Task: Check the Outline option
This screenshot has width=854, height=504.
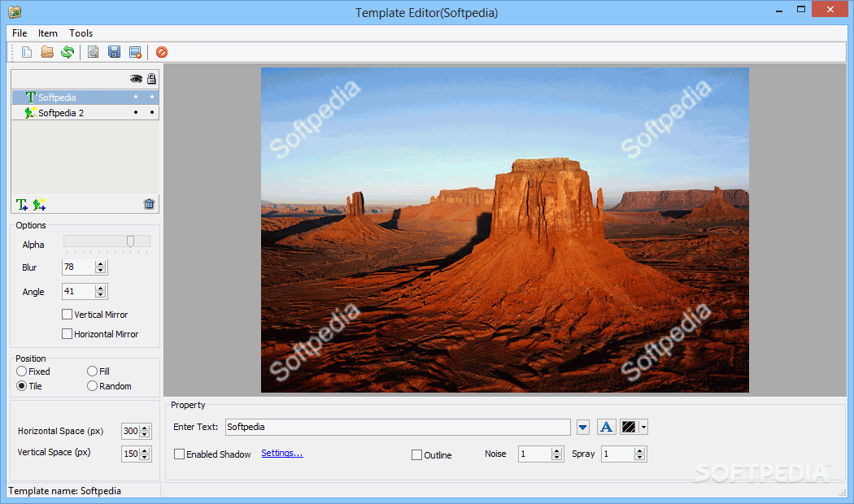Action: click(416, 454)
